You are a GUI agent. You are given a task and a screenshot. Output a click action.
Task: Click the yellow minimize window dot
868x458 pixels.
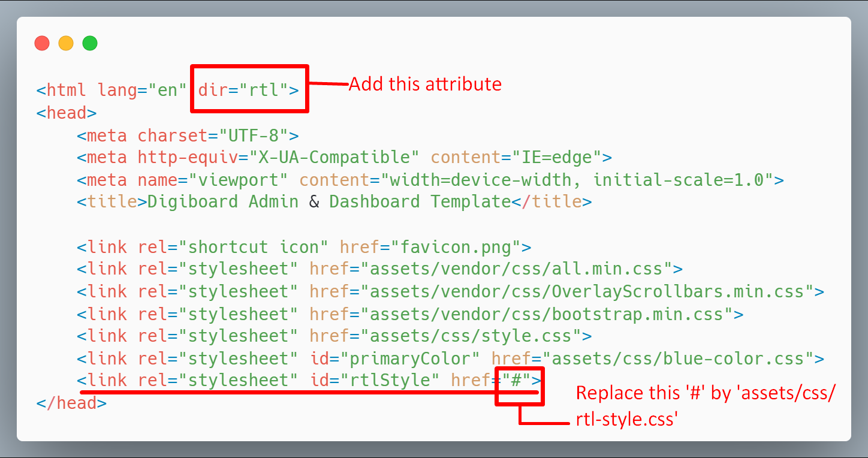pos(66,43)
